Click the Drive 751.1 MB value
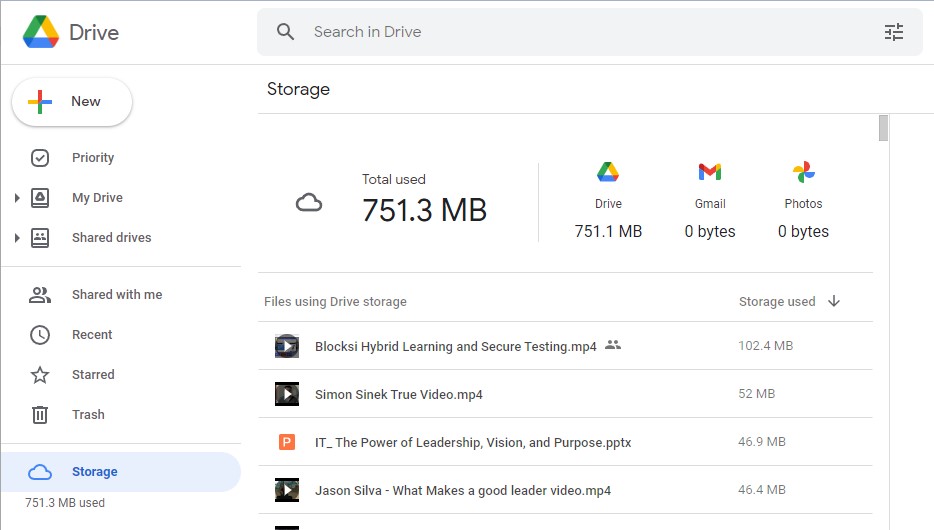934x530 pixels. pos(608,231)
